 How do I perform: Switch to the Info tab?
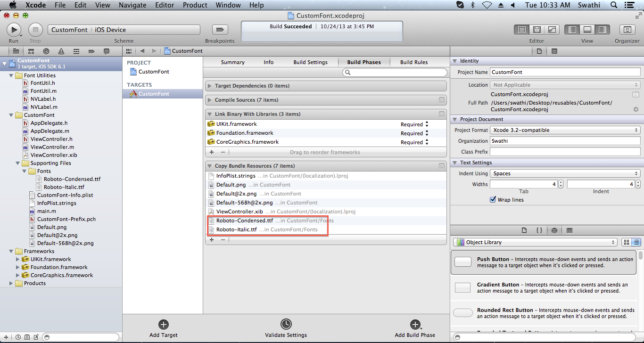tap(269, 62)
